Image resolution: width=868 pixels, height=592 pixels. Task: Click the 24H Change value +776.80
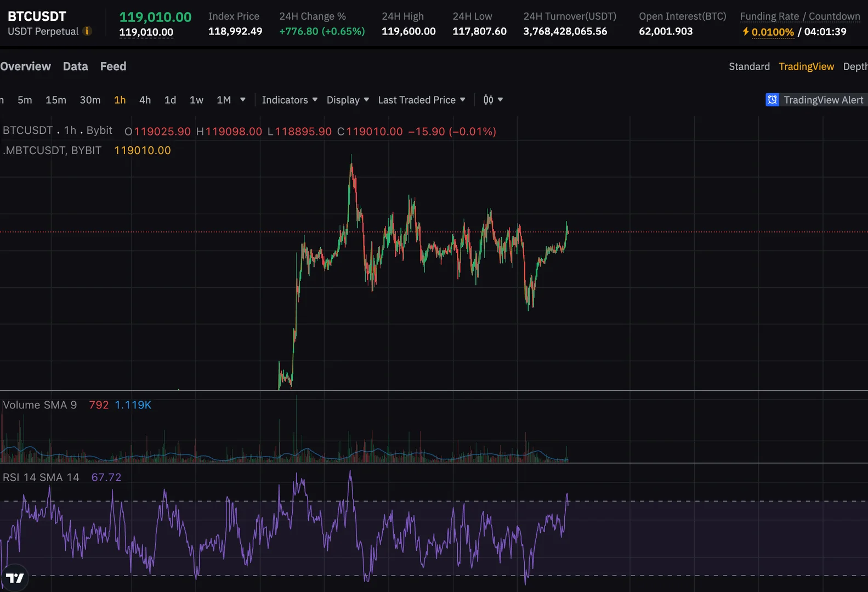click(322, 31)
